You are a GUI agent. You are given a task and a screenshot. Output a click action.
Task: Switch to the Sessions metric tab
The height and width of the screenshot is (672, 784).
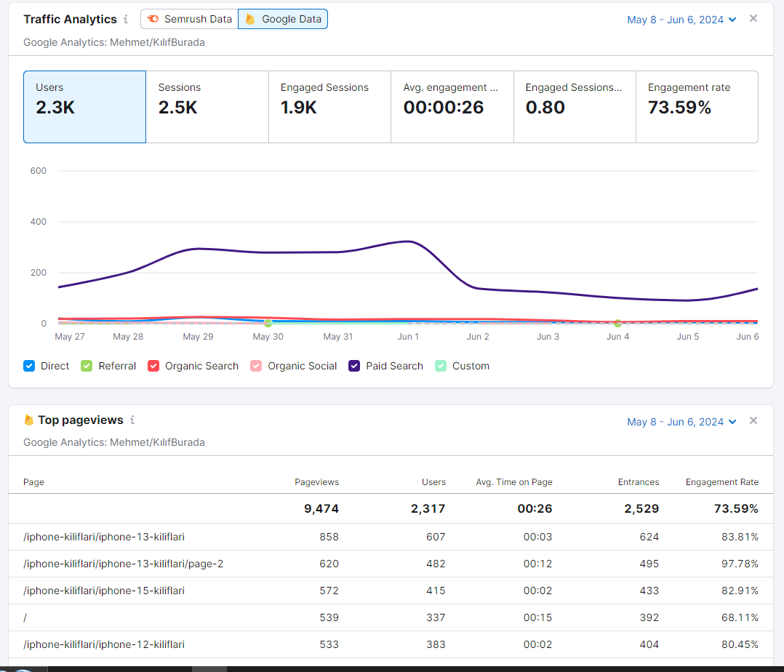tap(207, 107)
